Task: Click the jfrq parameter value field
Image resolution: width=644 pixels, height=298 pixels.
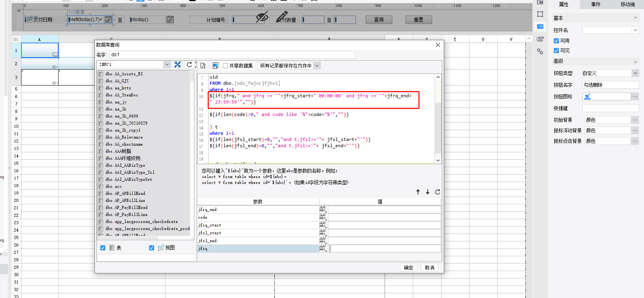Action: [x=385, y=248]
